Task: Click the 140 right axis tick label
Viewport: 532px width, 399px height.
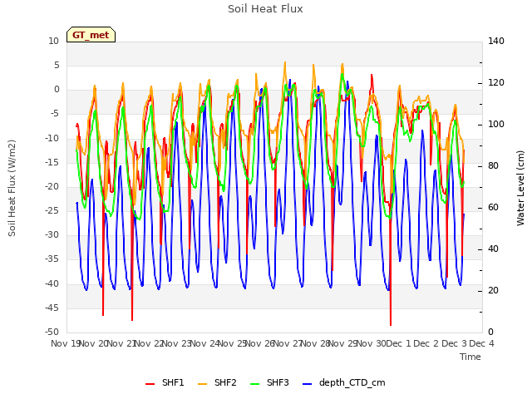Action: (496, 42)
